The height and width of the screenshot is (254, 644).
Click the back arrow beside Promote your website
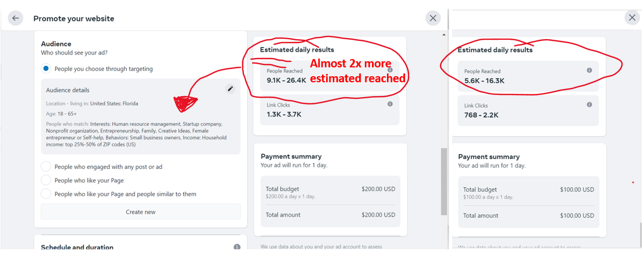[x=15, y=18]
